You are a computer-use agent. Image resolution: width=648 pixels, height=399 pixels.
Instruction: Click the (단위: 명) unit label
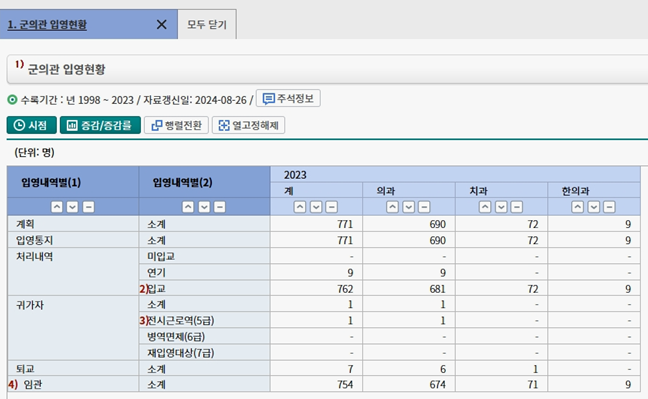[34, 152]
